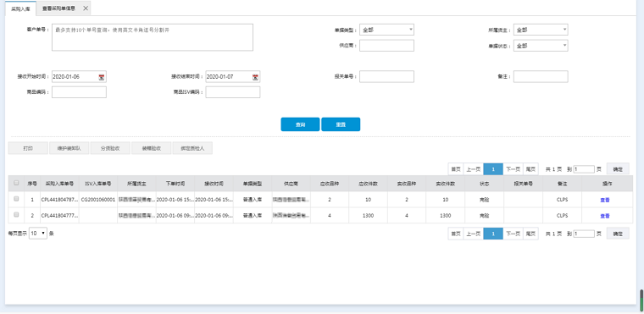Click the 接收时间 column header
644x314 pixels.
(x=214, y=184)
